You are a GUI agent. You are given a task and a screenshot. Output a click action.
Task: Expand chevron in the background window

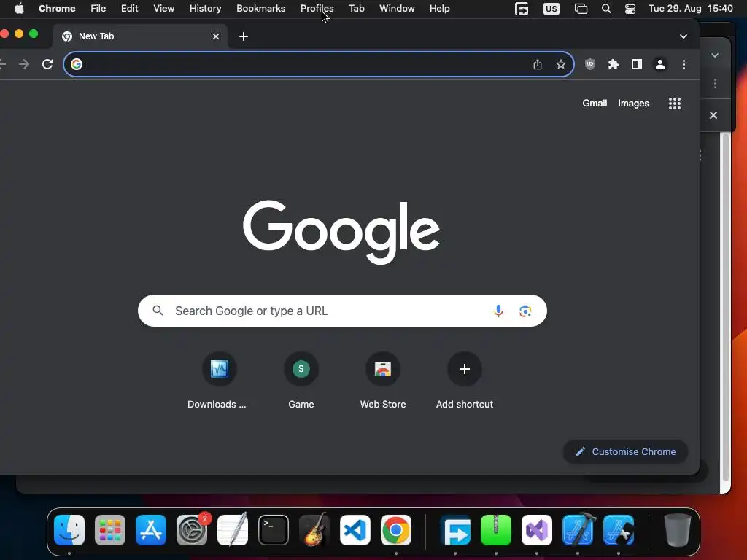pyautogui.click(x=715, y=55)
